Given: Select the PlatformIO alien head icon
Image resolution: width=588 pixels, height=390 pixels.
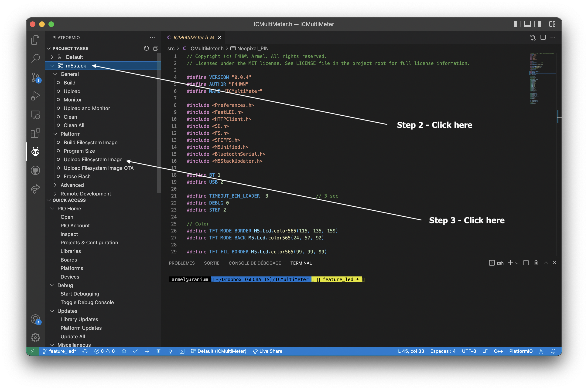Looking at the screenshot, I should (x=35, y=152).
